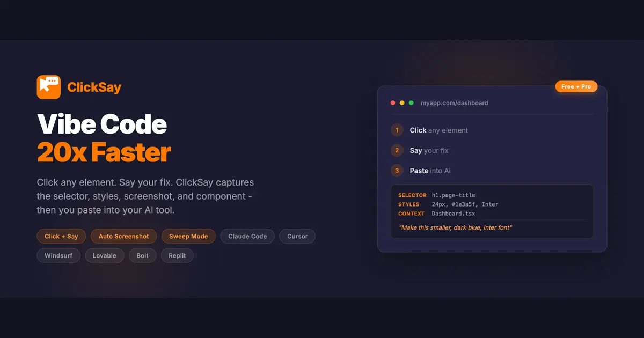Screen dimensions: 644x338
Task: Select the Sweep Mode pill
Action: (x=188, y=236)
